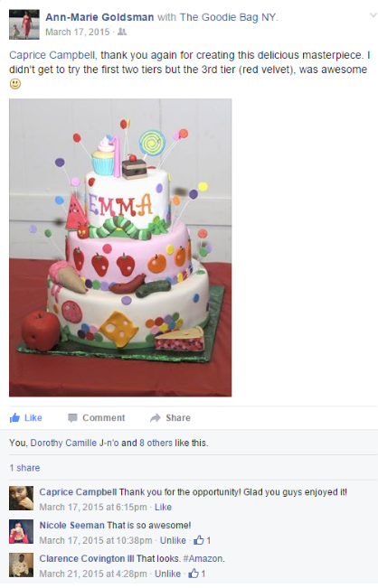
Task: Click the Comment speech bubble icon
Action: pos(72,418)
